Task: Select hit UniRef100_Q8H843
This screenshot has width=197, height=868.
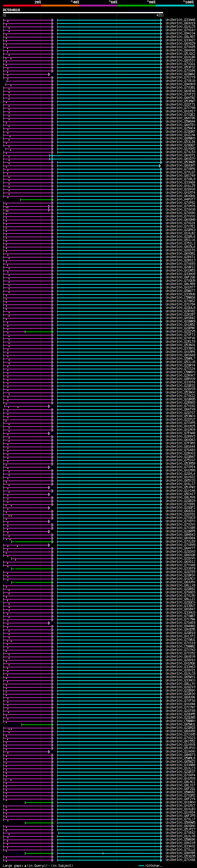Action: pos(180,535)
